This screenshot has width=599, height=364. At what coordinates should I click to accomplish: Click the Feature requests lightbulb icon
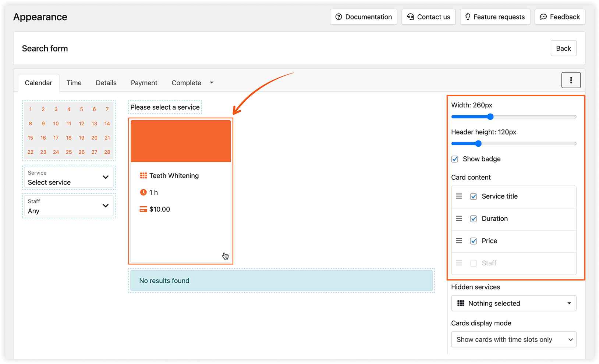(x=468, y=17)
